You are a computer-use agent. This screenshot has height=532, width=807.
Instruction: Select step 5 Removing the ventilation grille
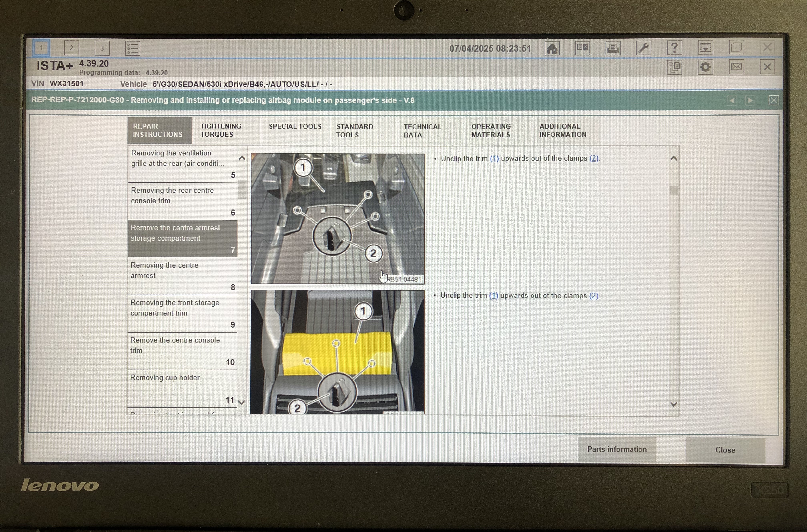pyautogui.click(x=183, y=164)
